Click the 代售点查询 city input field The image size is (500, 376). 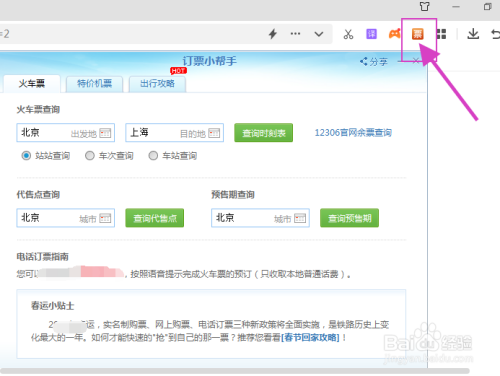click(x=66, y=218)
